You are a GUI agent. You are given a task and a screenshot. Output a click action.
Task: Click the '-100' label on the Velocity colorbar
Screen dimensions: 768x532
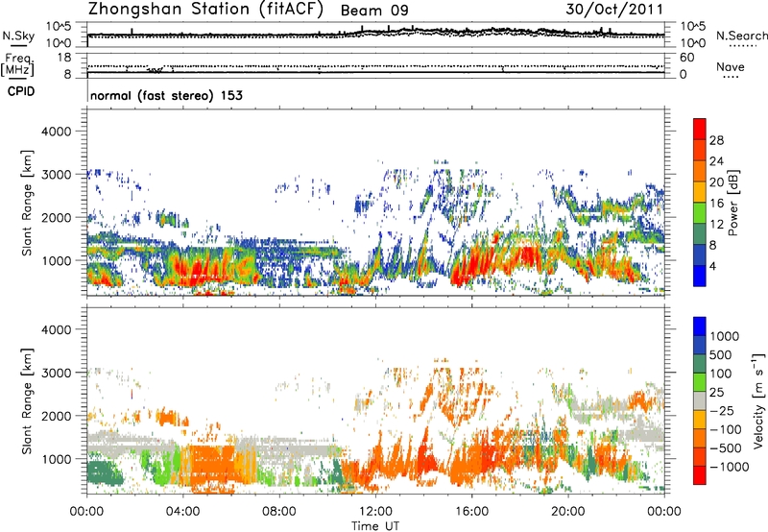(x=726, y=429)
